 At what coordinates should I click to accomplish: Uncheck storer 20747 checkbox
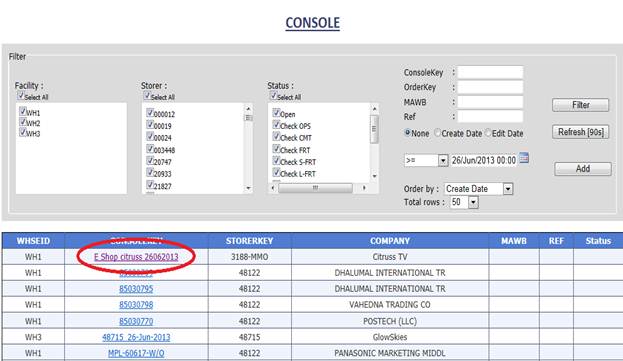150,161
